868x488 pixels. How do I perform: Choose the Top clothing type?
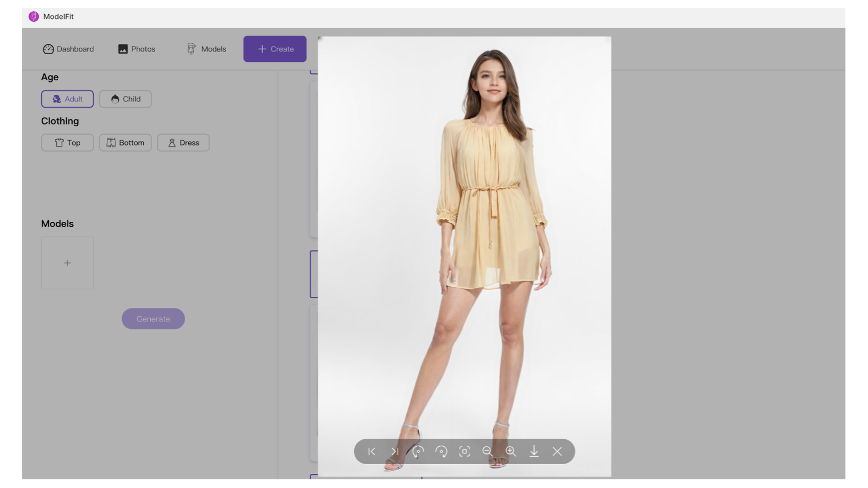coord(67,143)
